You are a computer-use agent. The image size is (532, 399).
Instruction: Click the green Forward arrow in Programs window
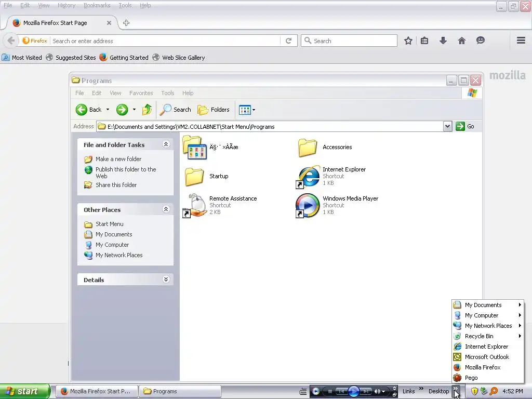pyautogui.click(x=122, y=110)
